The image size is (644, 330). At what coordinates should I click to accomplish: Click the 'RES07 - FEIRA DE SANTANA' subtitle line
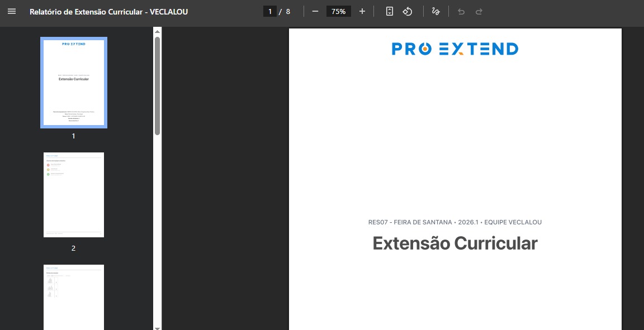(455, 222)
